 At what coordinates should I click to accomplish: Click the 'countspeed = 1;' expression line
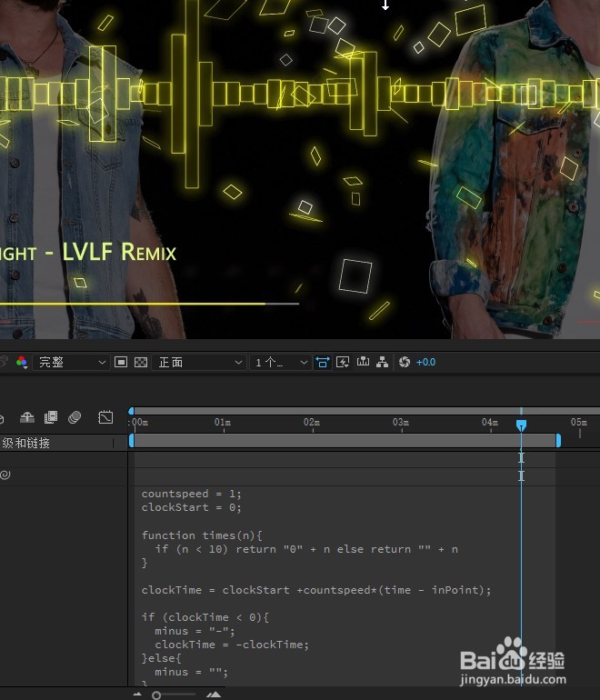click(x=192, y=494)
